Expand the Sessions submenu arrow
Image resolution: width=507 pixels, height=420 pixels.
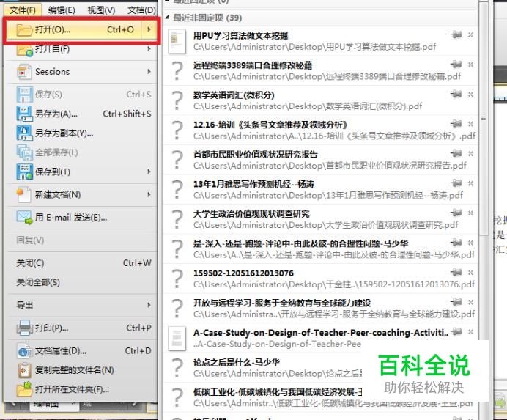click(x=149, y=72)
